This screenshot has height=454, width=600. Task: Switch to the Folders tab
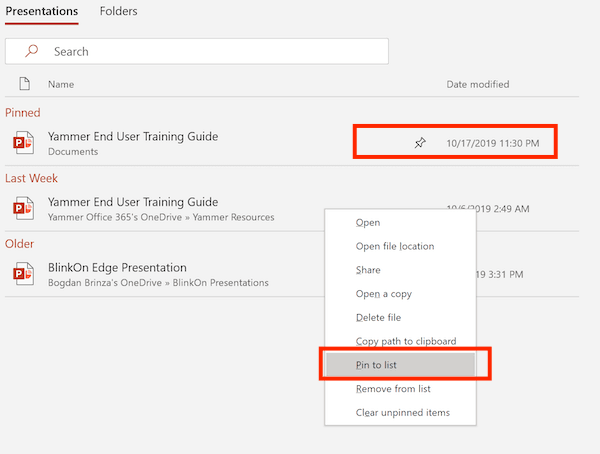click(118, 11)
